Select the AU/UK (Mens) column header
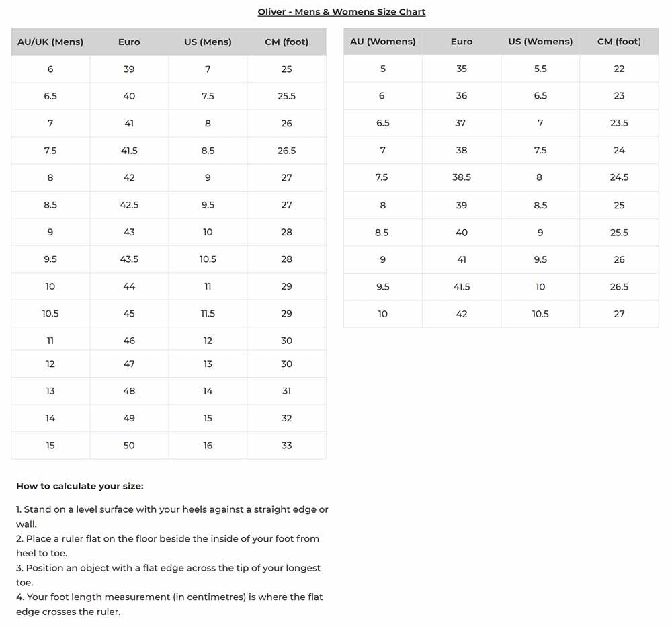Viewport: 672px width, 627px height. pos(50,42)
